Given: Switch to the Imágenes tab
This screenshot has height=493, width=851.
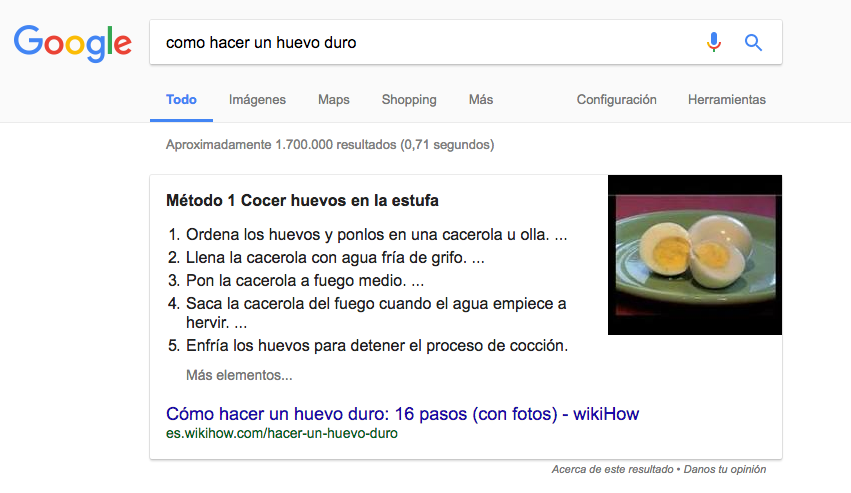Looking at the screenshot, I should (257, 100).
